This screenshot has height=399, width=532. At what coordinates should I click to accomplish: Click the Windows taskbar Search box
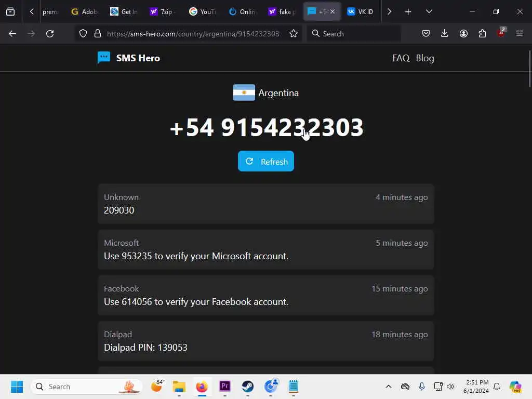point(87,387)
